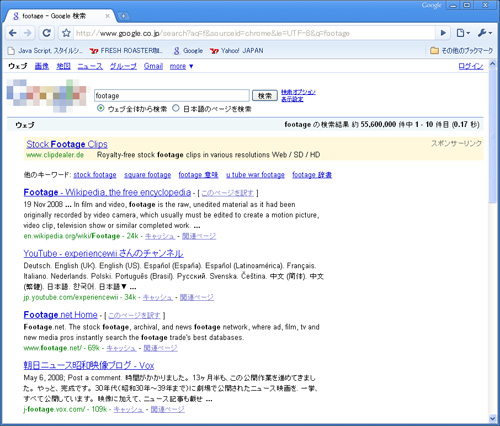Open the Gmail link
500x426 pixels.
pos(153,66)
